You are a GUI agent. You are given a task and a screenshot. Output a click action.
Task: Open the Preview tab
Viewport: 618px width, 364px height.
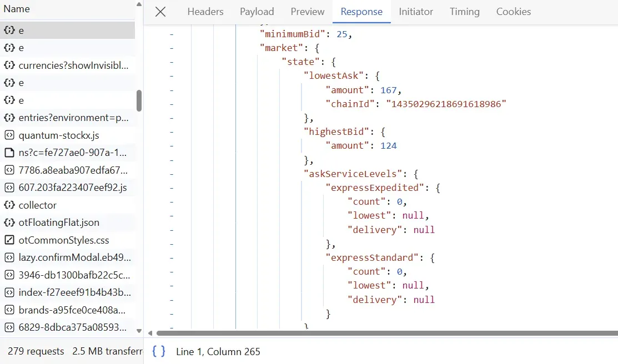pos(307,12)
